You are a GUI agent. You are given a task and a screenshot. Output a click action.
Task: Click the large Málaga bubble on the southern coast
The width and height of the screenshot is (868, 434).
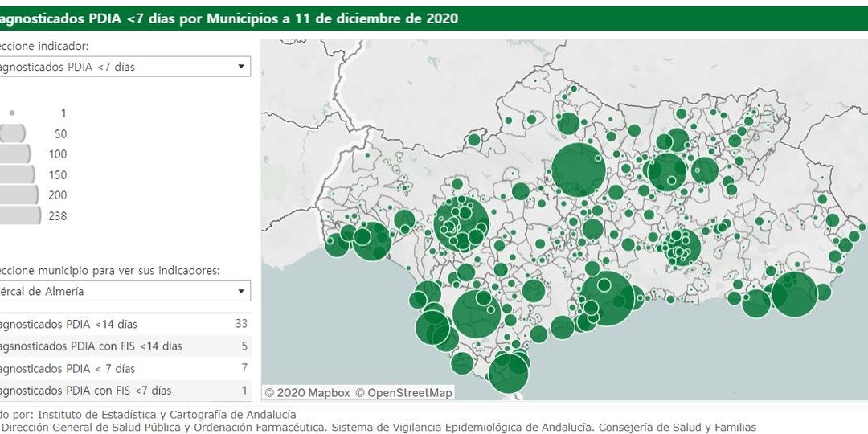click(608, 298)
